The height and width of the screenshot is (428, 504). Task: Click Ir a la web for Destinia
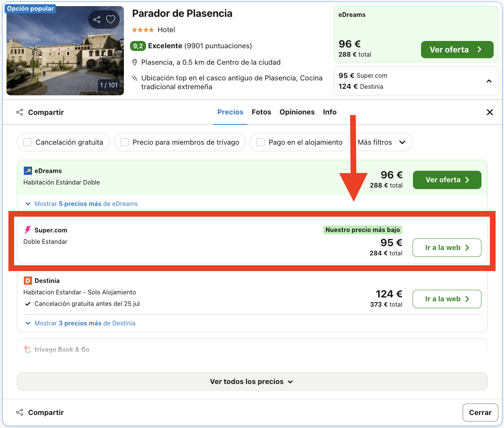447,299
